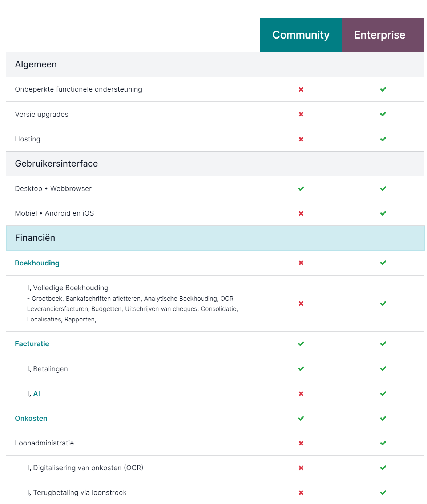Select the Community column header

pos(301,35)
